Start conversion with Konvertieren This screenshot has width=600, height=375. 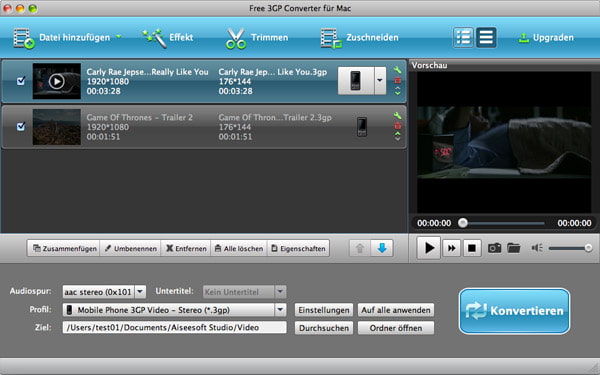(514, 311)
